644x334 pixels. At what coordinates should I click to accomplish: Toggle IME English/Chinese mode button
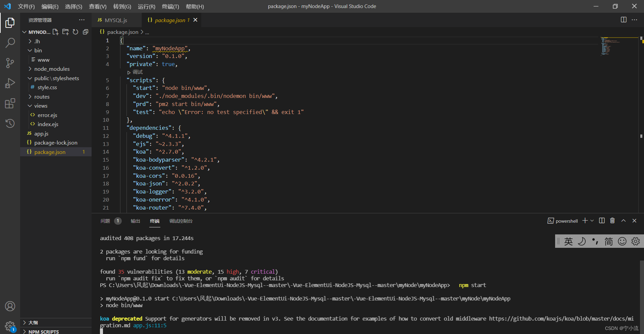pyautogui.click(x=569, y=241)
